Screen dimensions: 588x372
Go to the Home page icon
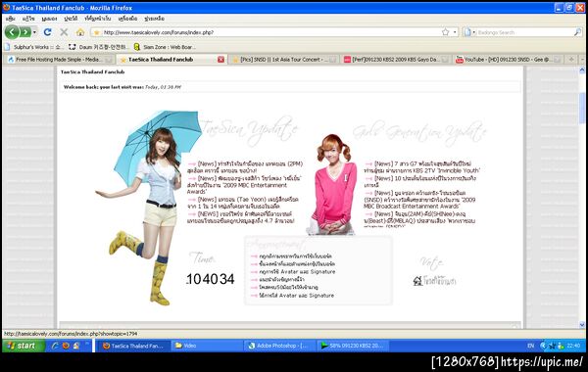pyautogui.click(x=80, y=32)
